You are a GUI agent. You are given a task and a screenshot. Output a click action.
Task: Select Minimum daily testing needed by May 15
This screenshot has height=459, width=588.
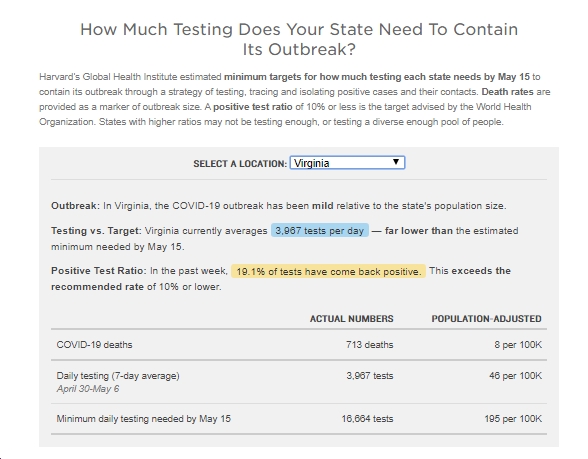tap(144, 418)
